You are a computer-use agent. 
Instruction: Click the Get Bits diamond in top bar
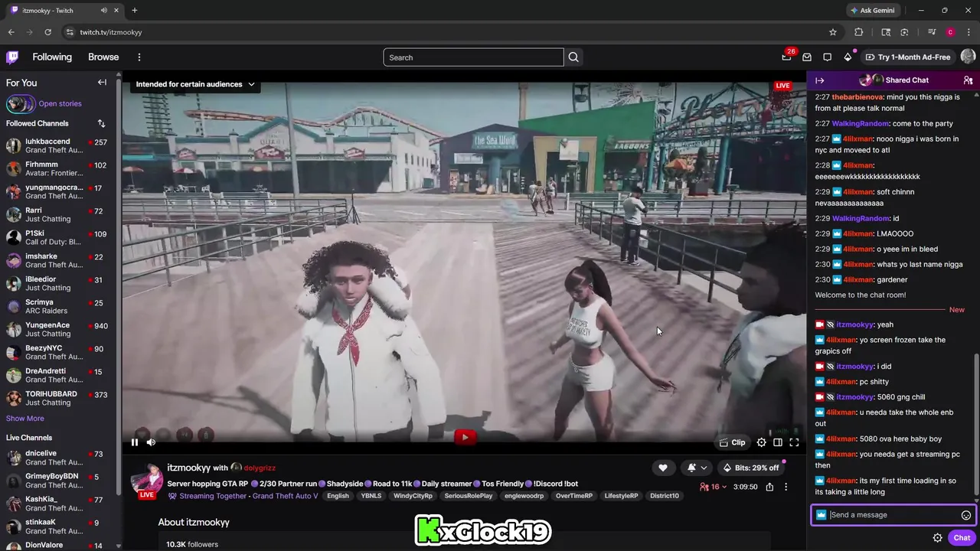[x=848, y=57]
